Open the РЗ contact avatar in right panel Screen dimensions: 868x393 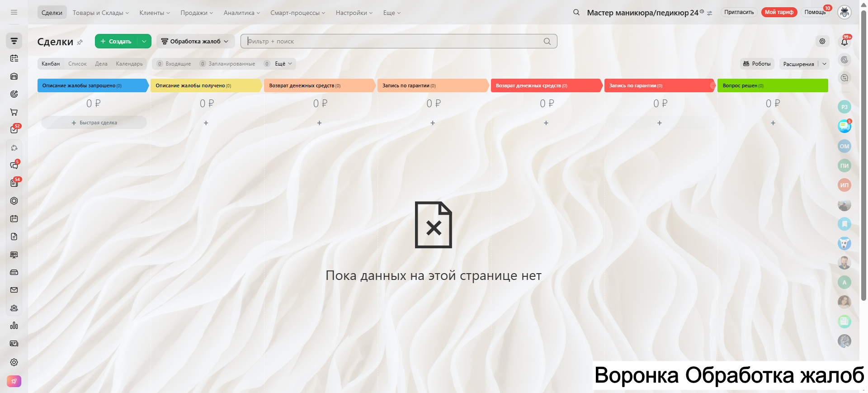click(x=844, y=107)
